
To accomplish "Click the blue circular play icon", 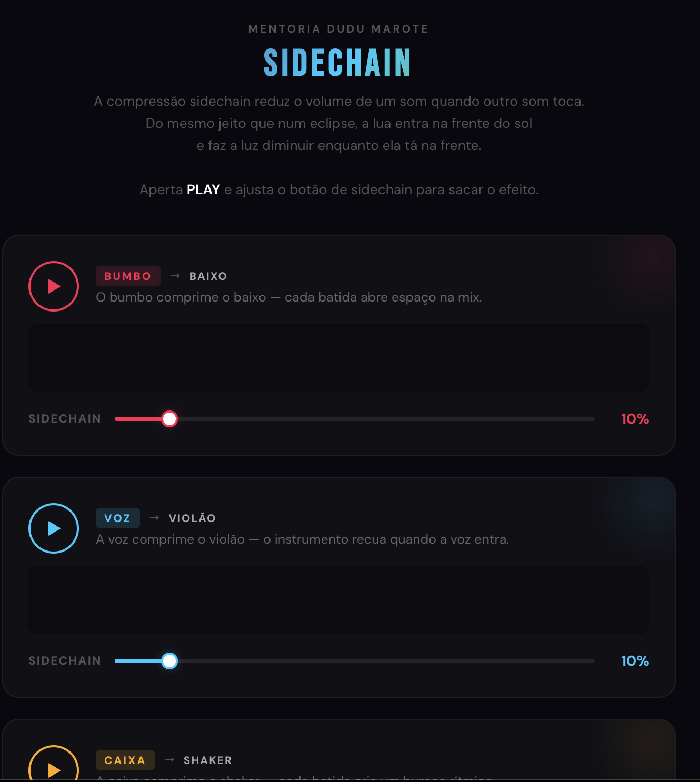I will pyautogui.click(x=53, y=528).
